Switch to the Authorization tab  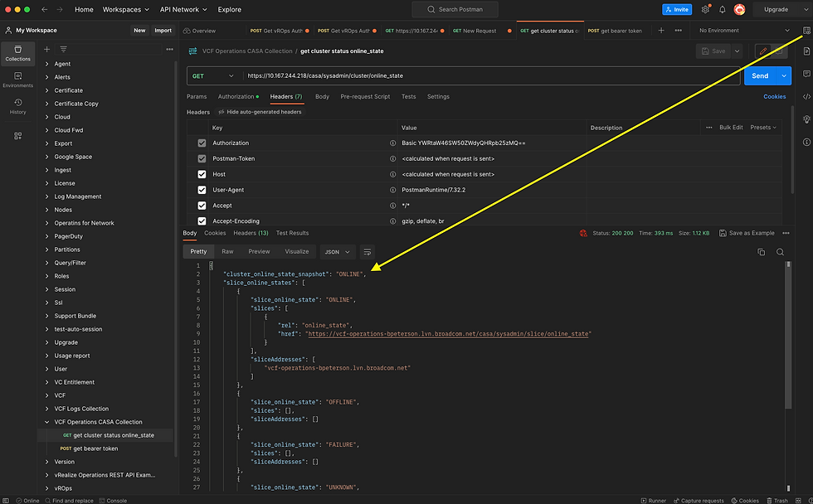tap(238, 96)
